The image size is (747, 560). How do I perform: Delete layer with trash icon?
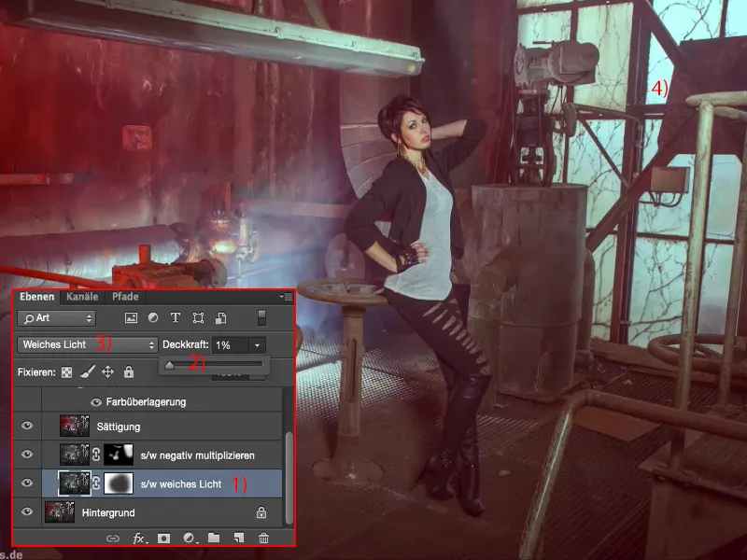(263, 539)
